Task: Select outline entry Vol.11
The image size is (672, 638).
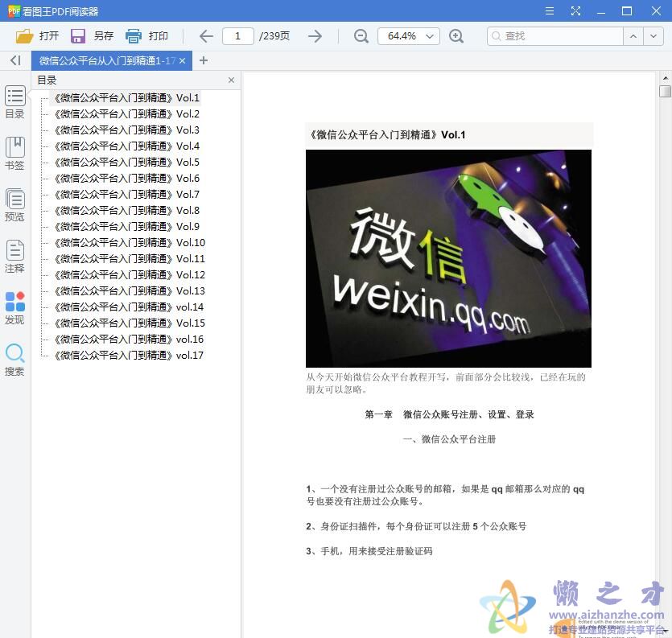Action: pyautogui.click(x=130, y=259)
